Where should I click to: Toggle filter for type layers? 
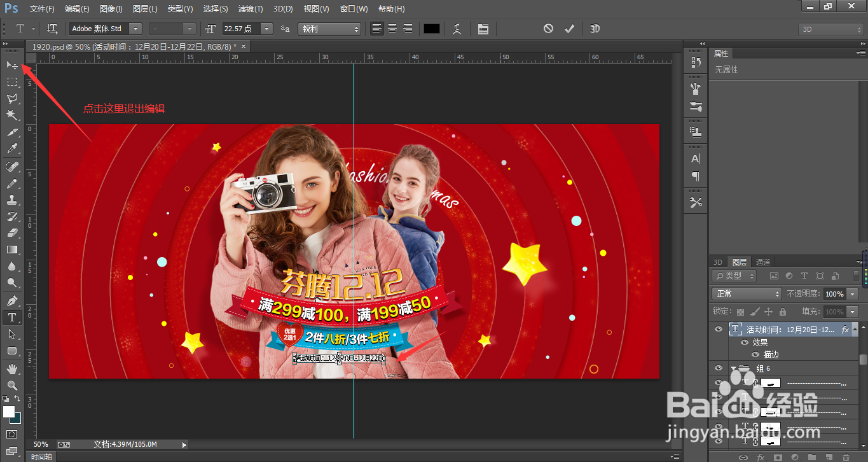tap(804, 276)
